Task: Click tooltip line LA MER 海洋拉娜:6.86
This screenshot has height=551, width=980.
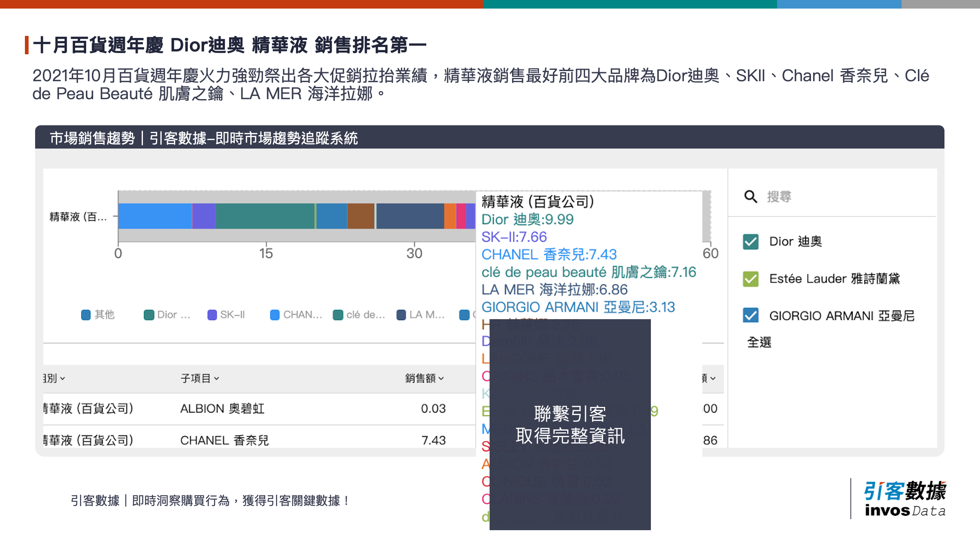Action: [x=555, y=290]
